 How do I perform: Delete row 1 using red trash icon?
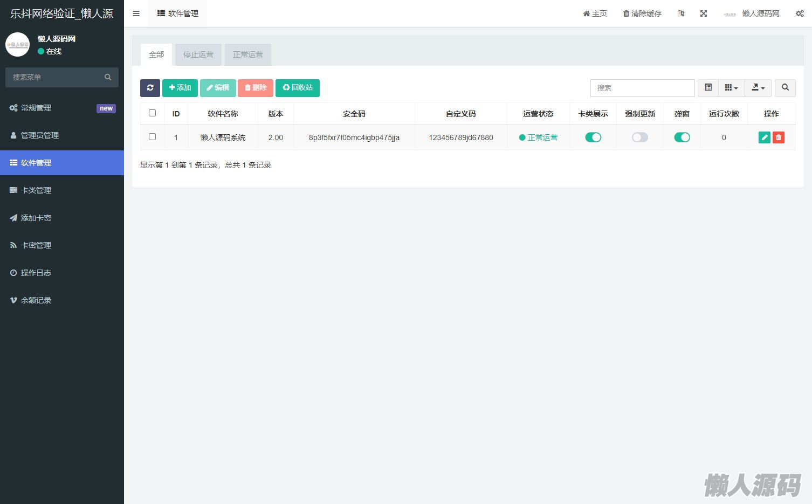(779, 137)
